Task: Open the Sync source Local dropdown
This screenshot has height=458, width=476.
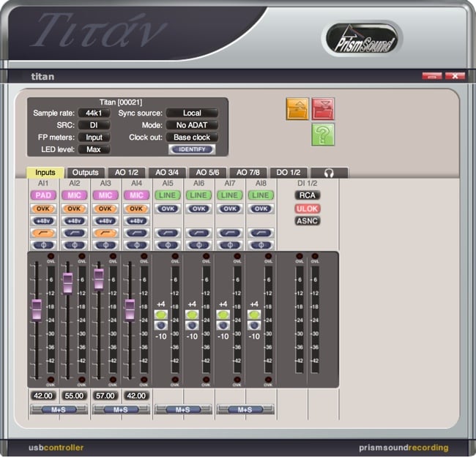Action: [x=192, y=113]
